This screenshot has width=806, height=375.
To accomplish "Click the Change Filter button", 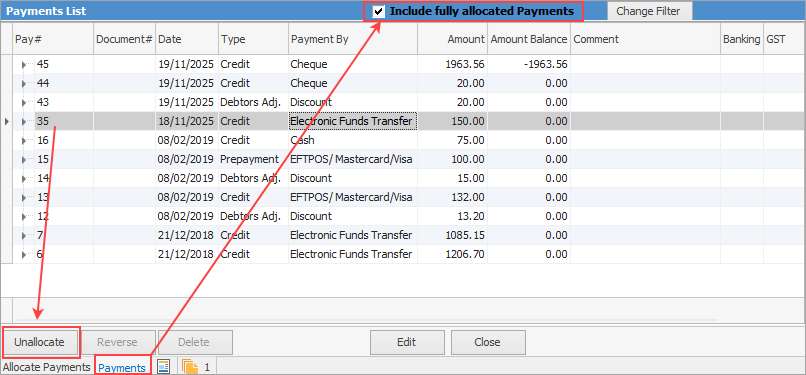I will coord(649,11).
